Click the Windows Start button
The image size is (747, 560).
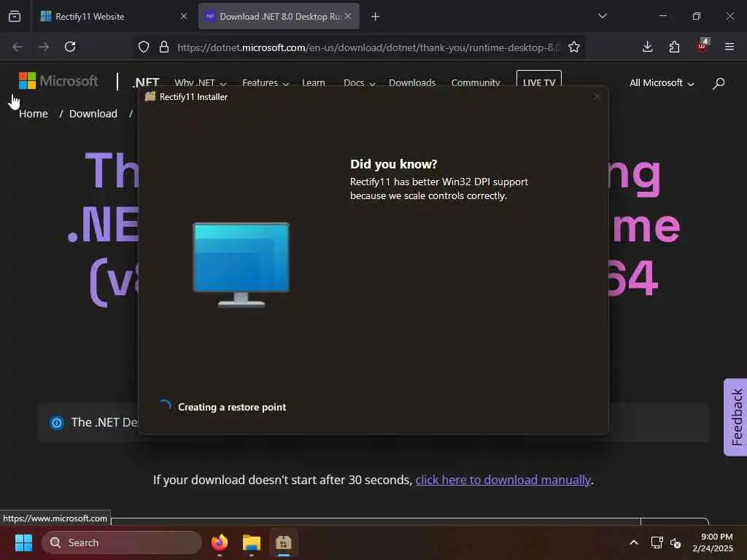[23, 542]
